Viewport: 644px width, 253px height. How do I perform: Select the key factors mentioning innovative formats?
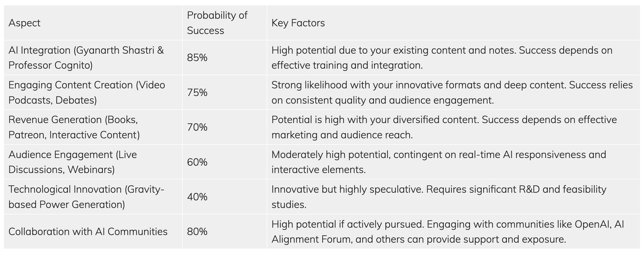click(452, 92)
